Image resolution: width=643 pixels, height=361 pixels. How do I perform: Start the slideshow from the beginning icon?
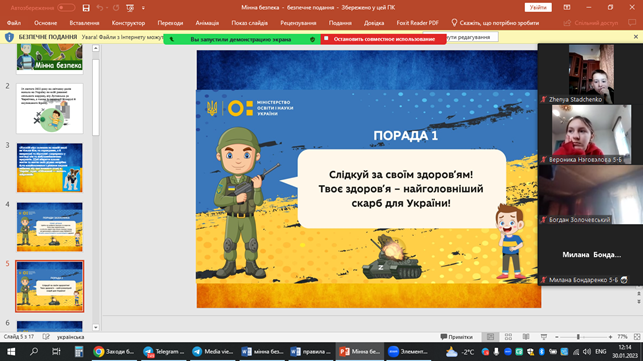130,8
